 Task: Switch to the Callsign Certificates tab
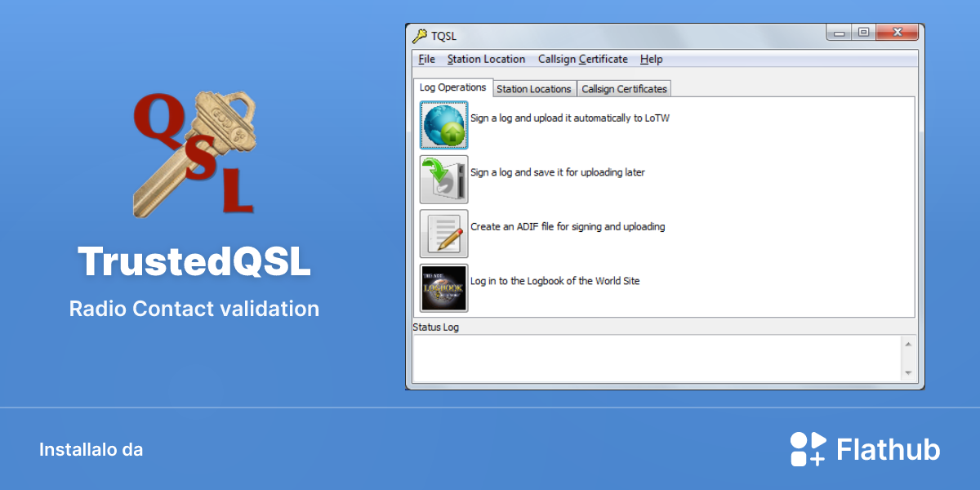click(x=624, y=89)
